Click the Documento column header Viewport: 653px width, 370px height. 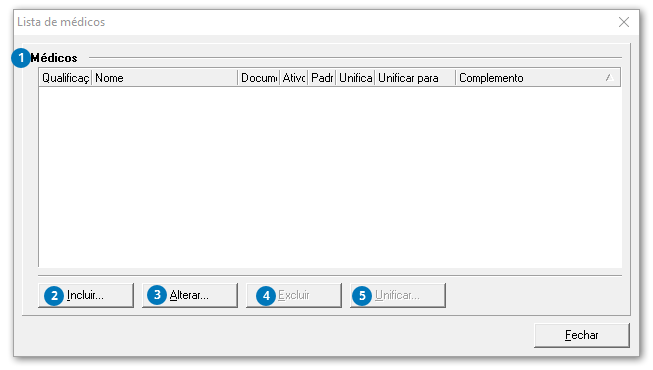259,78
